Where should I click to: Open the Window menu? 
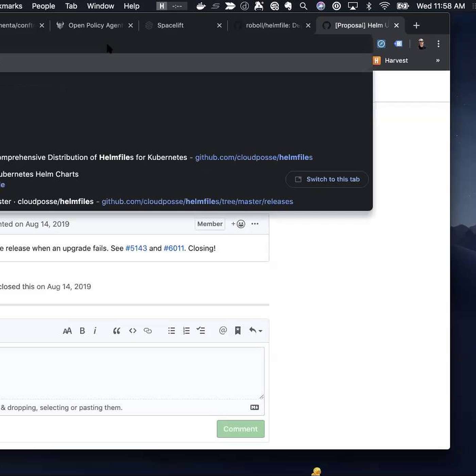tap(100, 6)
